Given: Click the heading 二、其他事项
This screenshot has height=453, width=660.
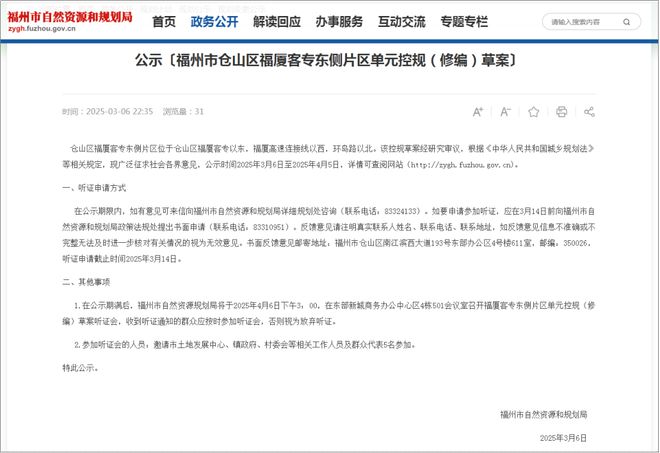Looking at the screenshot, I should pos(86,282).
